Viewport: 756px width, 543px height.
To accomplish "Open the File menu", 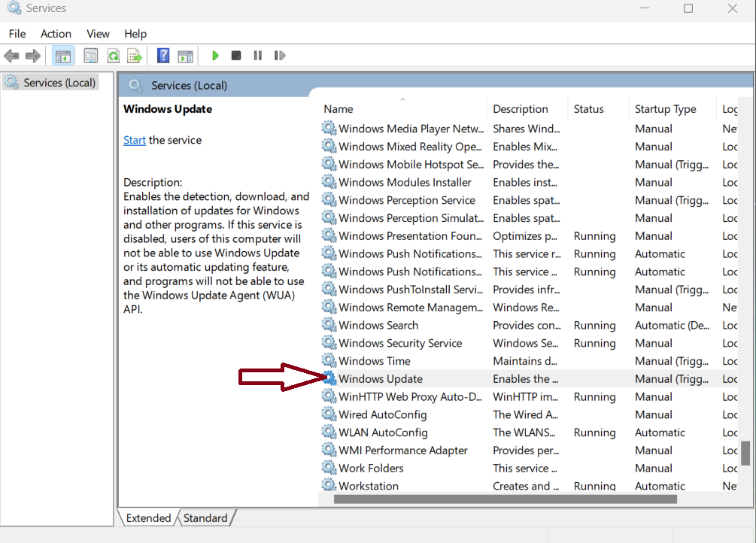I will tap(17, 34).
